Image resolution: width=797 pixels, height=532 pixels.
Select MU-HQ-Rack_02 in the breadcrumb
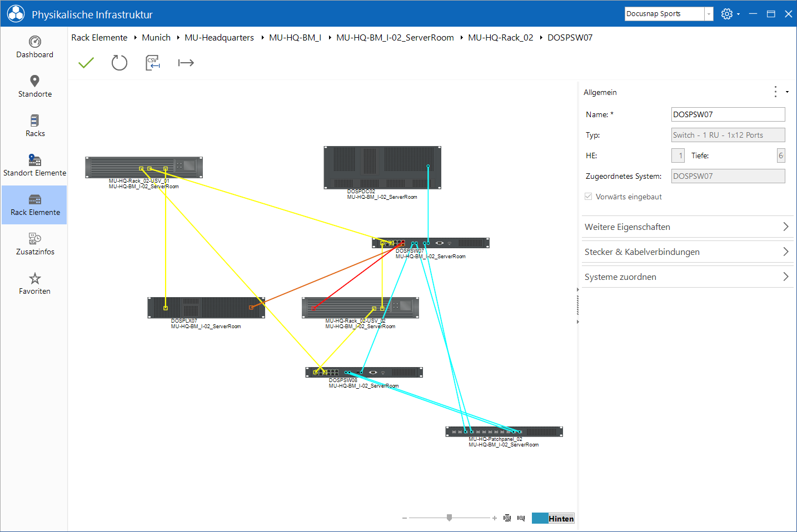pos(500,37)
